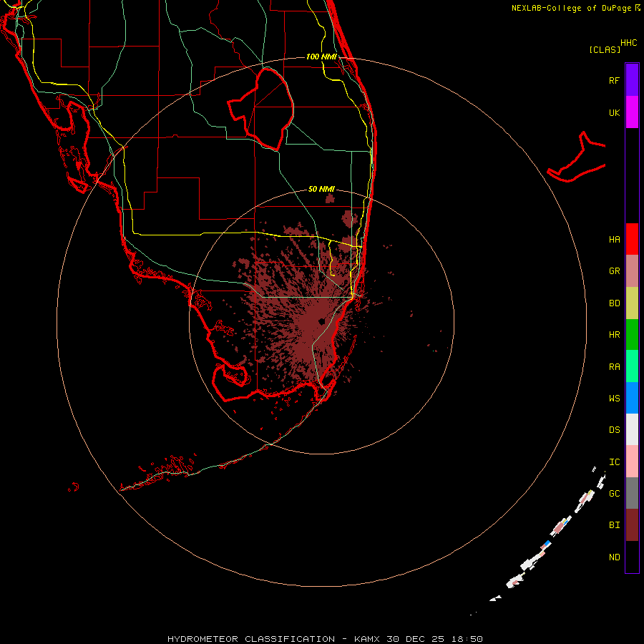Image resolution: width=644 pixels, height=644 pixels.
Task: Click the UK legend label
Action: (x=614, y=112)
